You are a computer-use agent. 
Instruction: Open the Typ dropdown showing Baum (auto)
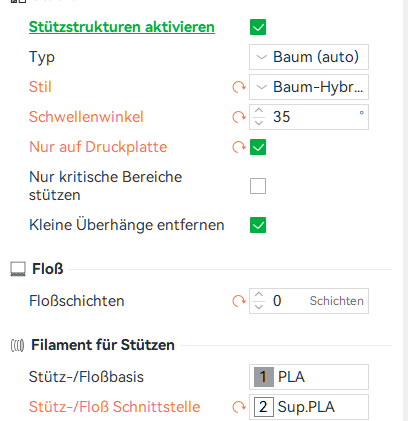coord(309,57)
